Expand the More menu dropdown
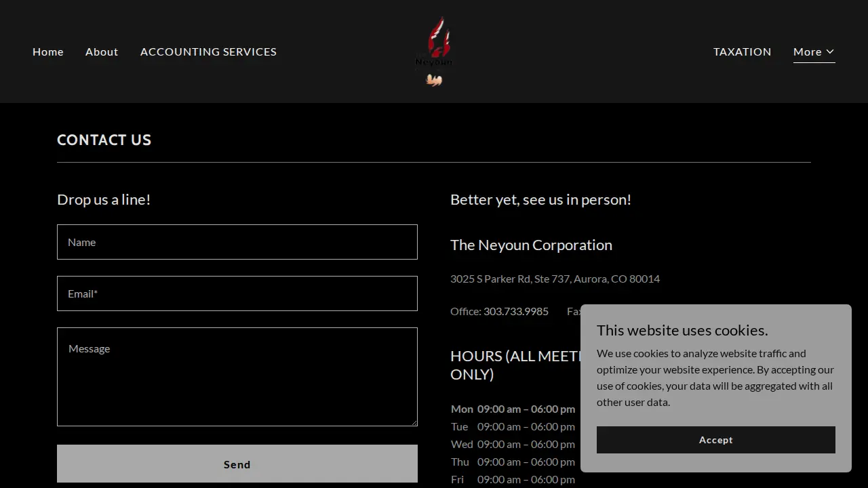Image resolution: width=868 pixels, height=488 pixels. point(814,52)
